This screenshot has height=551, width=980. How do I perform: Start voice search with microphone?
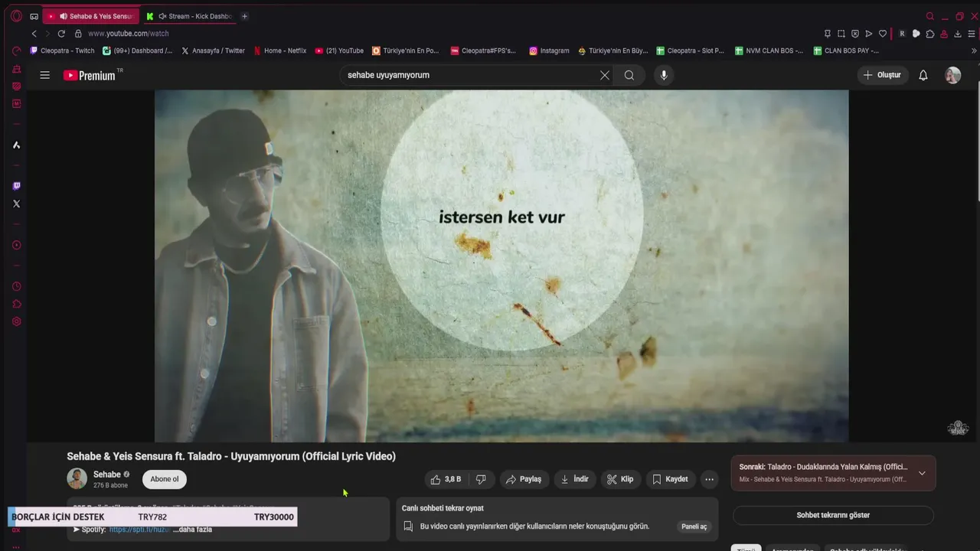point(664,75)
